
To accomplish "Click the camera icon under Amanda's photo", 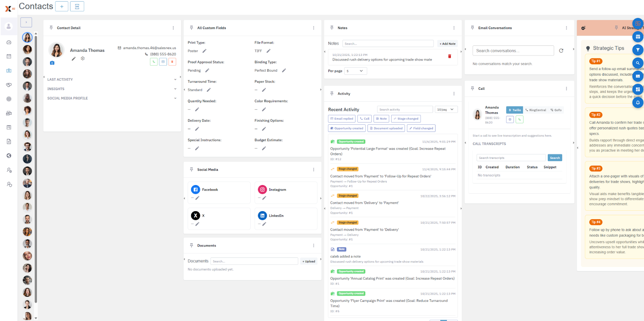I will (52, 63).
